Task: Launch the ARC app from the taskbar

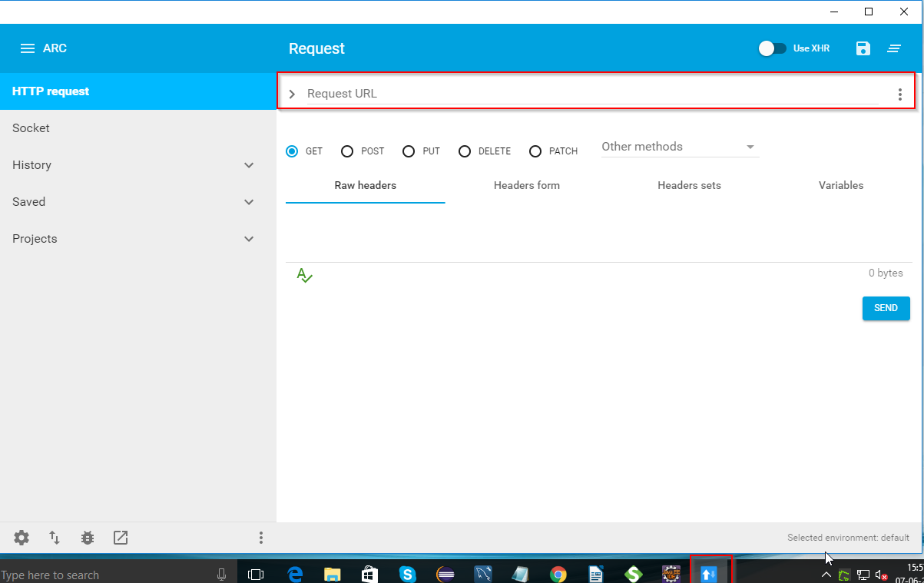Action: [x=709, y=574]
